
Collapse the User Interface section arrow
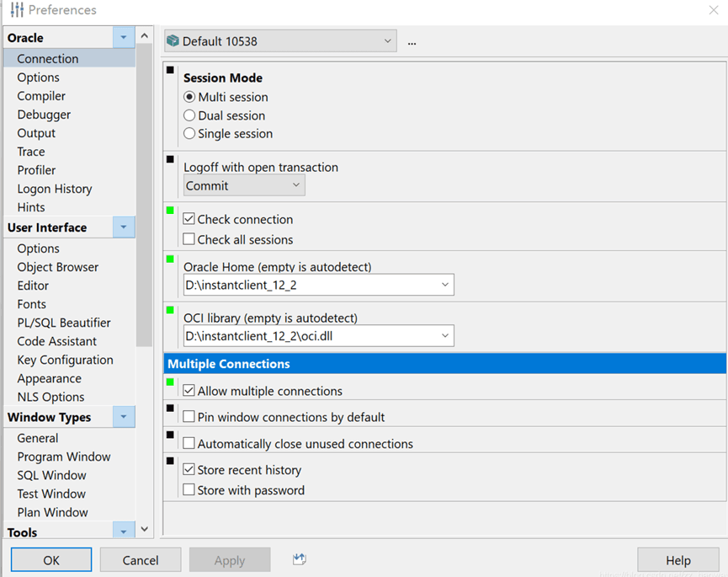click(124, 227)
